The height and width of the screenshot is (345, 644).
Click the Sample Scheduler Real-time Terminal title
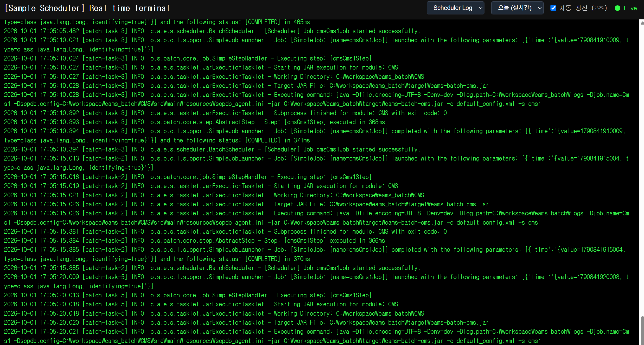(87, 8)
